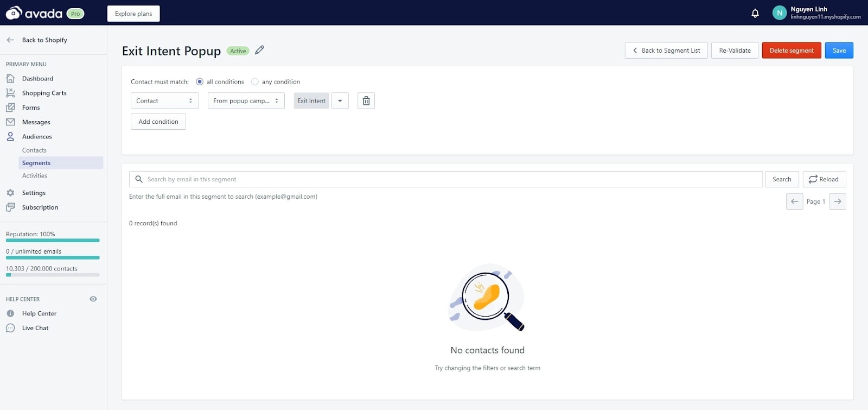This screenshot has width=868, height=410.
Task: Go to previous page with left arrow
Action: click(794, 201)
